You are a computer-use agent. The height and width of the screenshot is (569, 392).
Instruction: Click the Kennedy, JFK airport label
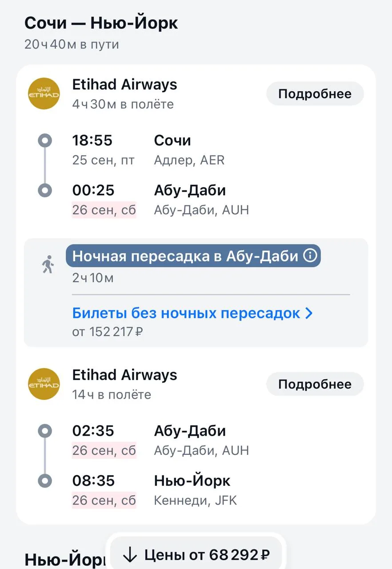coord(196,501)
